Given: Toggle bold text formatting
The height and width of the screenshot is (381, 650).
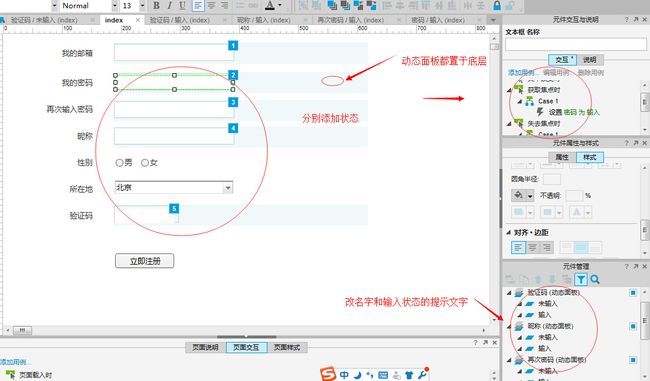Looking at the screenshot, I should click(156, 5).
